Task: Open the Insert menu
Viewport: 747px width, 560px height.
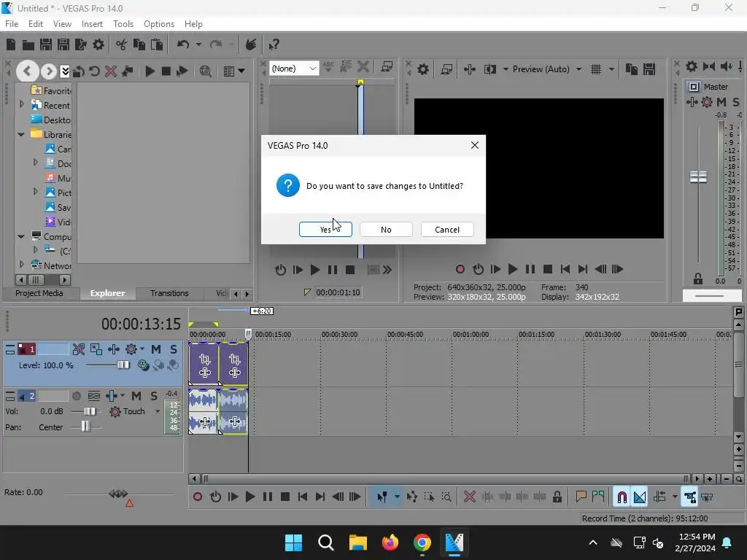Action: click(92, 24)
